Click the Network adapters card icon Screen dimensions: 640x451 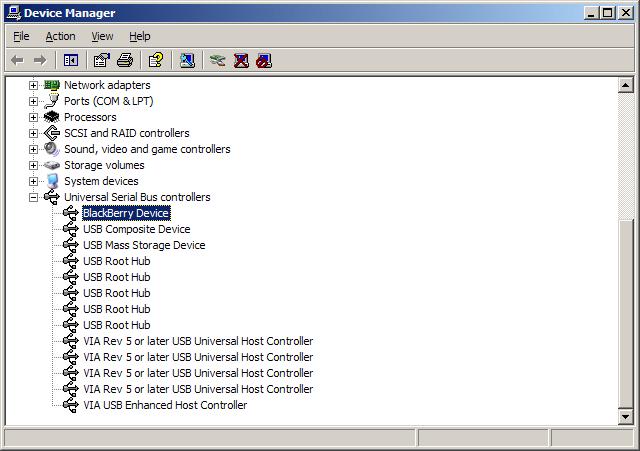coord(52,85)
